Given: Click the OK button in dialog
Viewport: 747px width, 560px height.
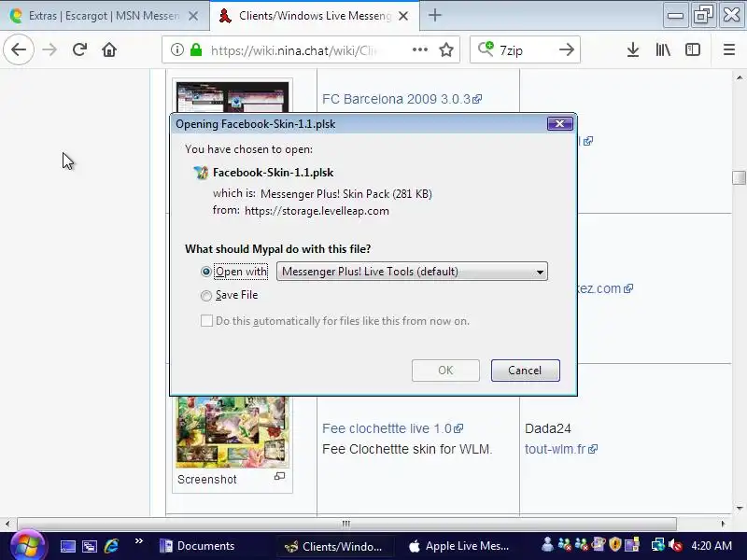Looking at the screenshot, I should [x=445, y=371].
